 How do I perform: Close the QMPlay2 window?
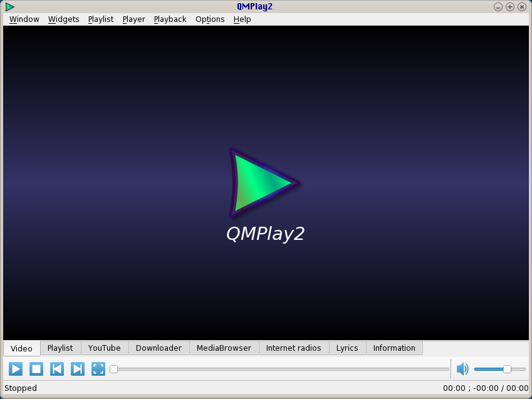point(522,7)
